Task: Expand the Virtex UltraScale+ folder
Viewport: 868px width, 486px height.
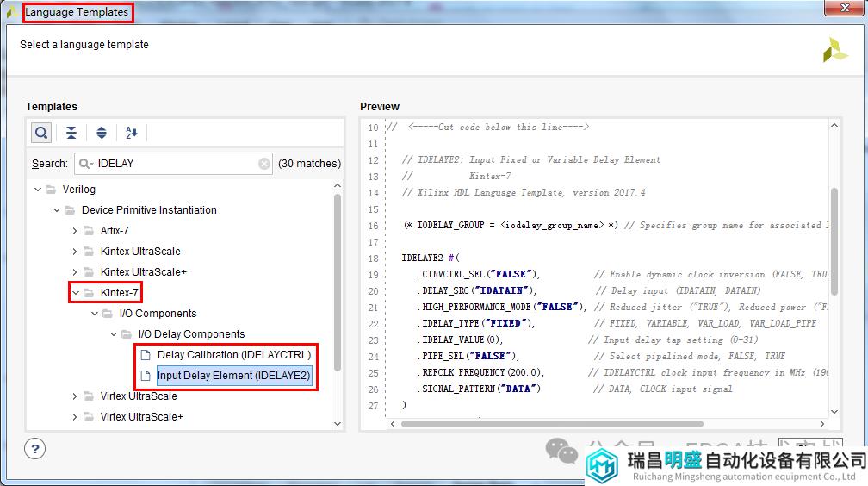Action: click(x=75, y=417)
